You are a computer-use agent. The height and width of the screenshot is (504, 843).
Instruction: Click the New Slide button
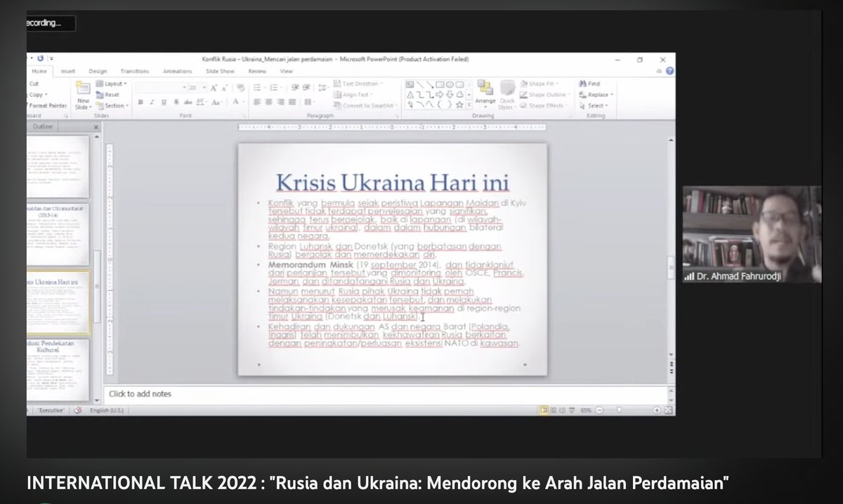(83, 95)
